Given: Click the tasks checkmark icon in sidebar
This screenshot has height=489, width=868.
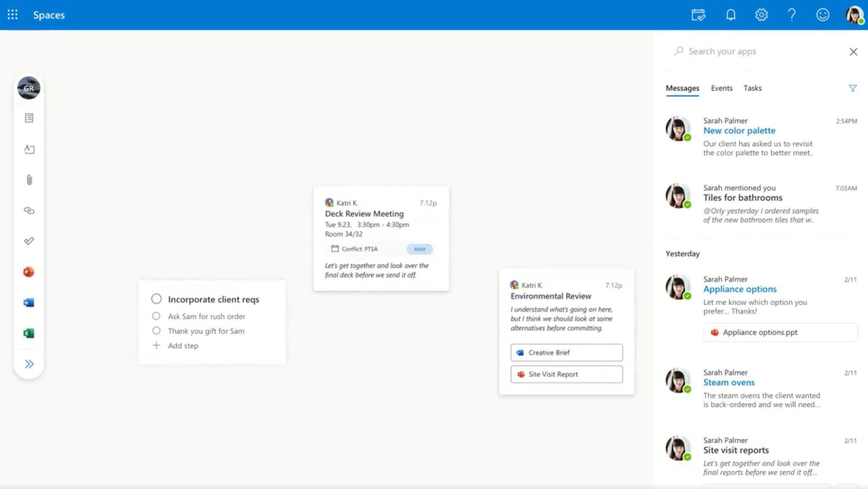Looking at the screenshot, I should coord(29,241).
